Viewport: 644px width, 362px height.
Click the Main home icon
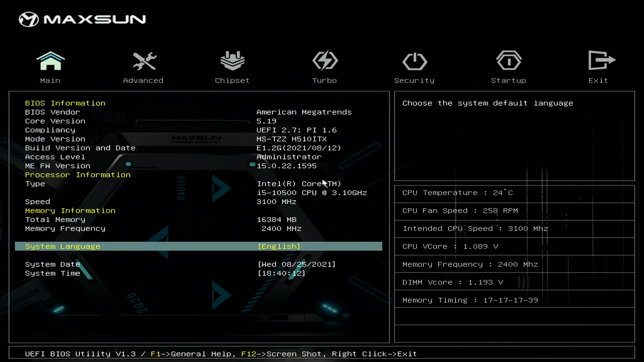[x=50, y=61]
